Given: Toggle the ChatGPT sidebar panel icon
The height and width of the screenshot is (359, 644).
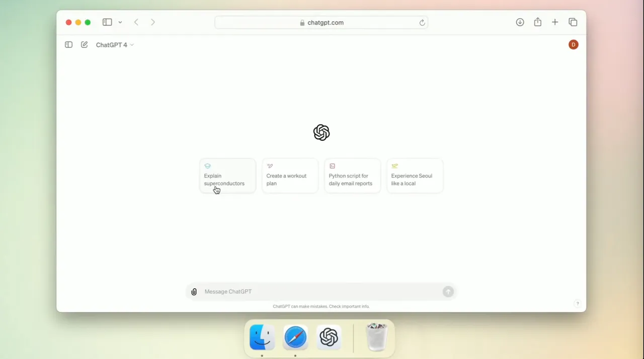Looking at the screenshot, I should (x=69, y=45).
